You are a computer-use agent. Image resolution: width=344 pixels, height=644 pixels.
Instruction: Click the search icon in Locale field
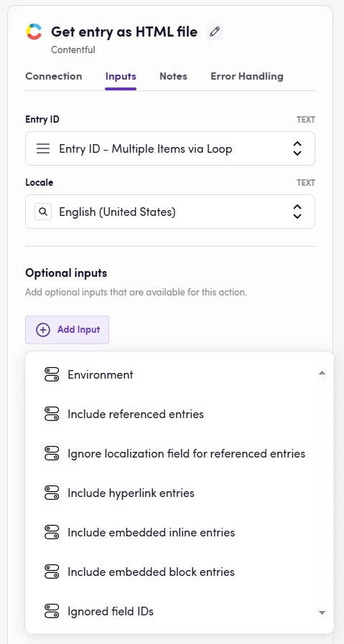(x=43, y=212)
